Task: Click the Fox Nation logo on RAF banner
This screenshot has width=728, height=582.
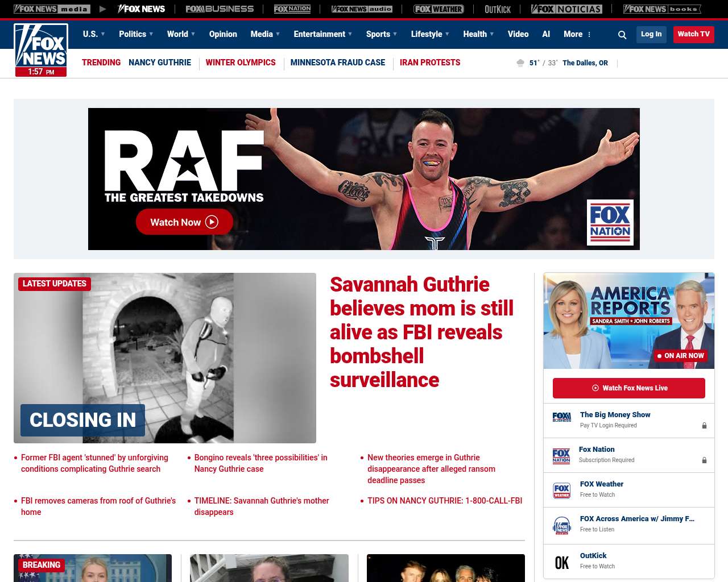Action: click(x=610, y=222)
